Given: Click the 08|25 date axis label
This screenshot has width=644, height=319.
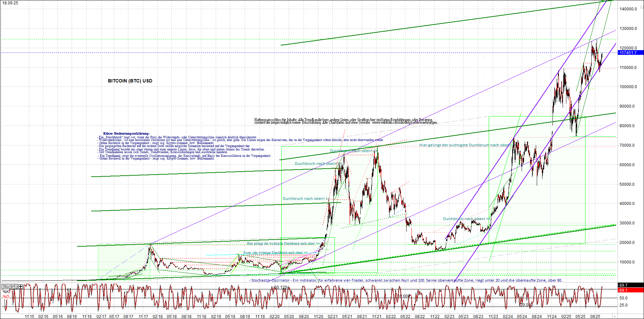Looking at the screenshot, I should [595, 317].
